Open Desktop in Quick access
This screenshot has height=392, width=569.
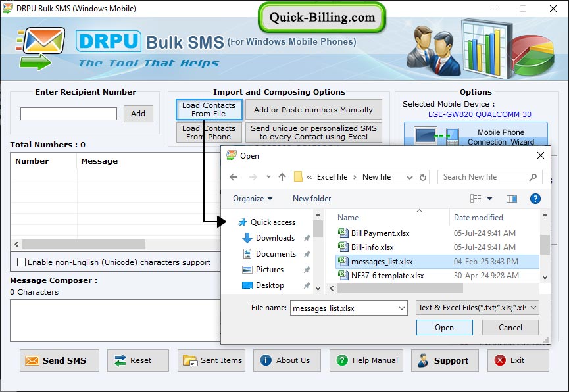tap(270, 285)
